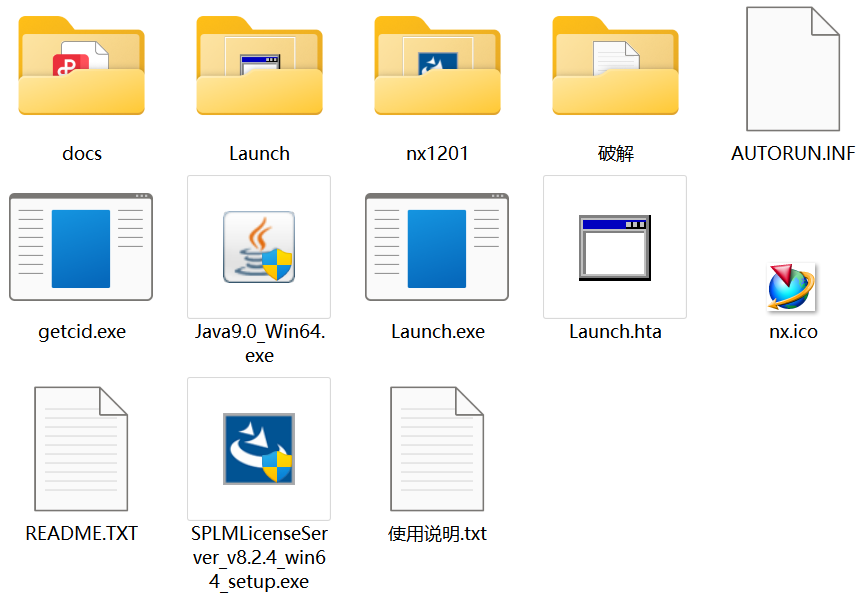The width and height of the screenshot is (862, 597).
Task: Select the 破解 folder icon
Action: (x=616, y=65)
